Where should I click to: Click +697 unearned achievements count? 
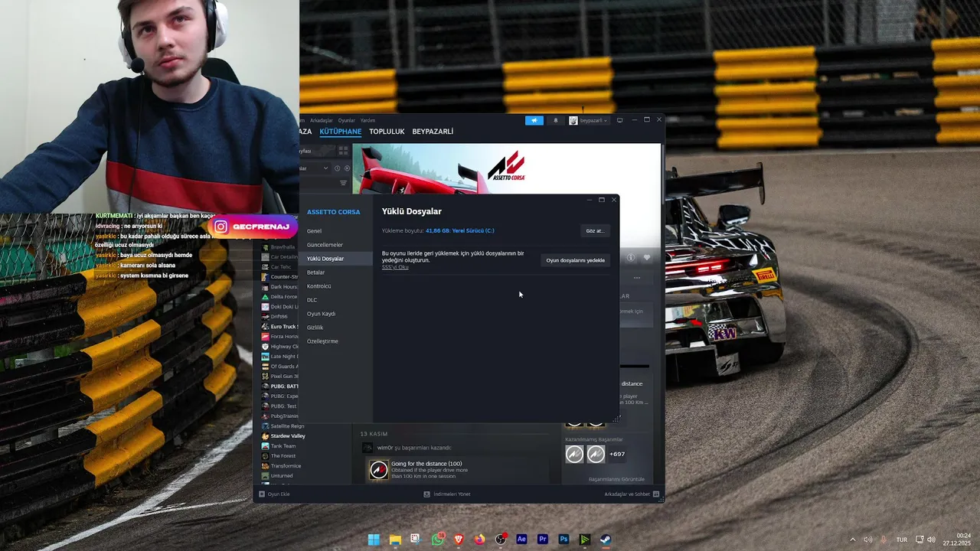coord(617,455)
